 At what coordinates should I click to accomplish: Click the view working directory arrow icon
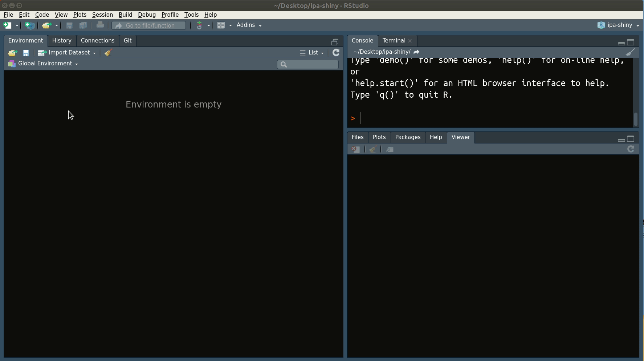(x=416, y=52)
